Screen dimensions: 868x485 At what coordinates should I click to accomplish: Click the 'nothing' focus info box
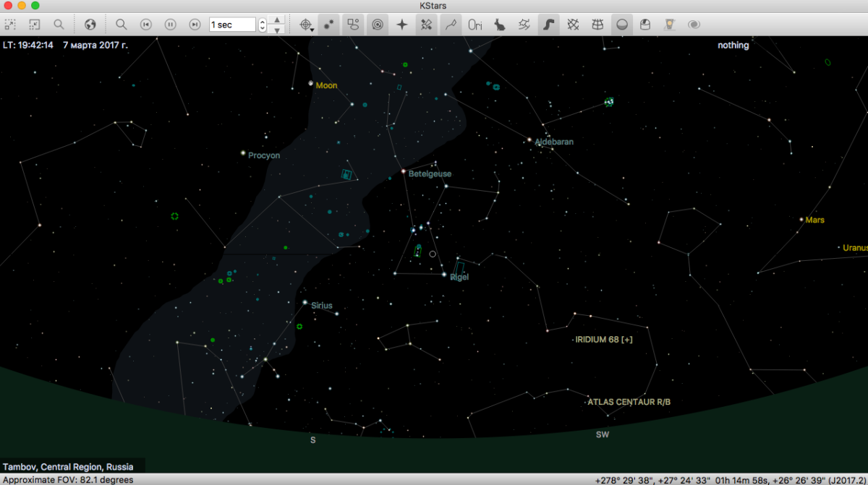click(x=733, y=45)
